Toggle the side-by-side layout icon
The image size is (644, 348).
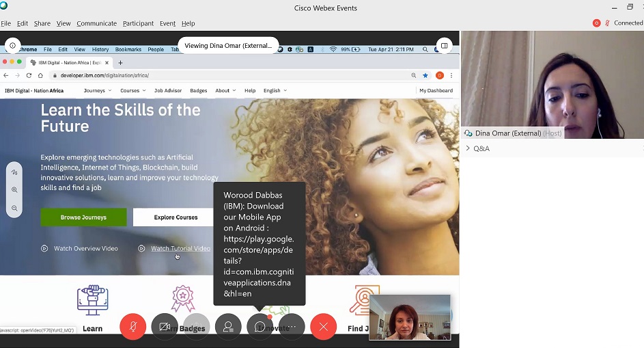tap(445, 46)
